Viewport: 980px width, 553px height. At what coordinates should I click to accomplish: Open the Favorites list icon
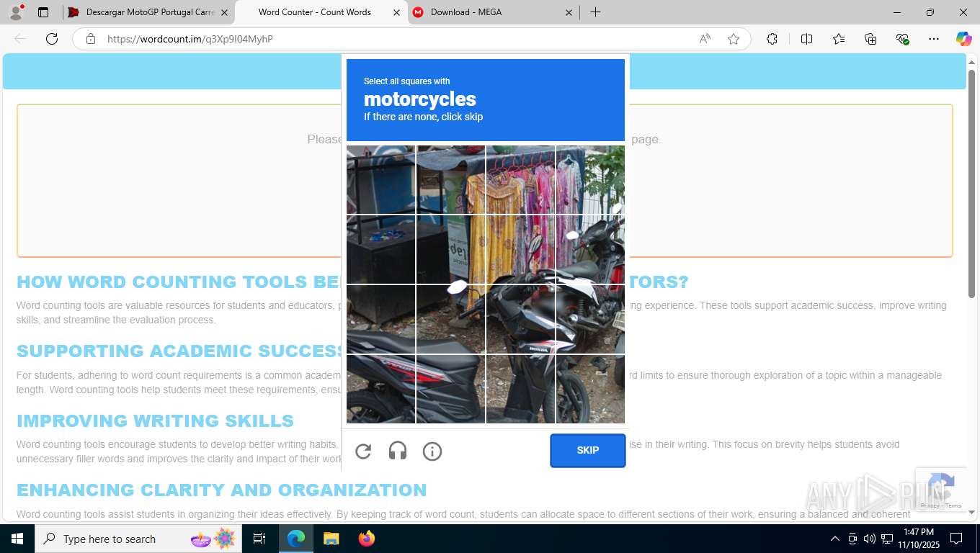839,39
